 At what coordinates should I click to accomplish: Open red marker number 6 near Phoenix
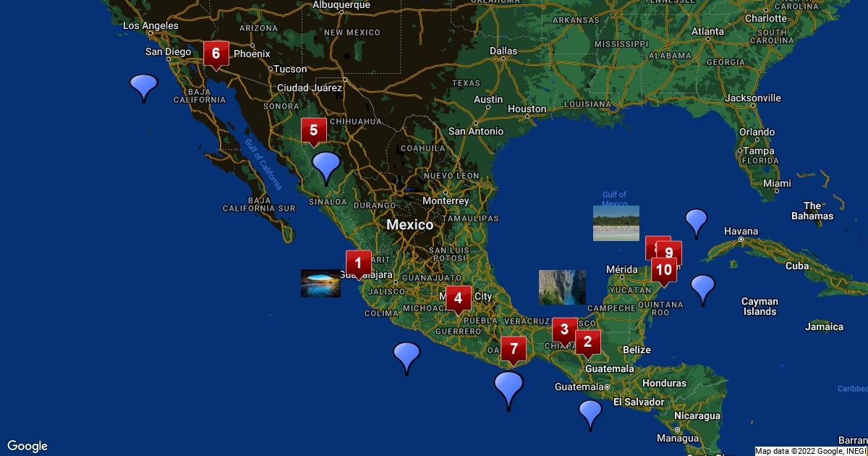[x=216, y=54]
